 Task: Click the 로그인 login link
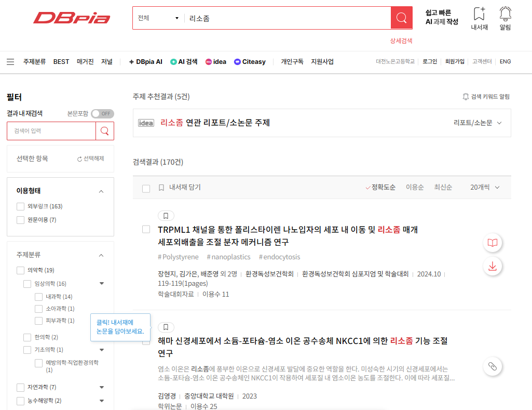pos(429,61)
